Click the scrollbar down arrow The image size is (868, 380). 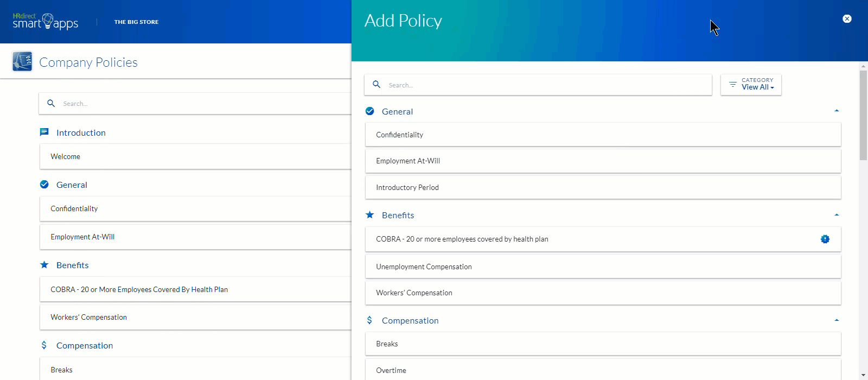tap(863, 375)
